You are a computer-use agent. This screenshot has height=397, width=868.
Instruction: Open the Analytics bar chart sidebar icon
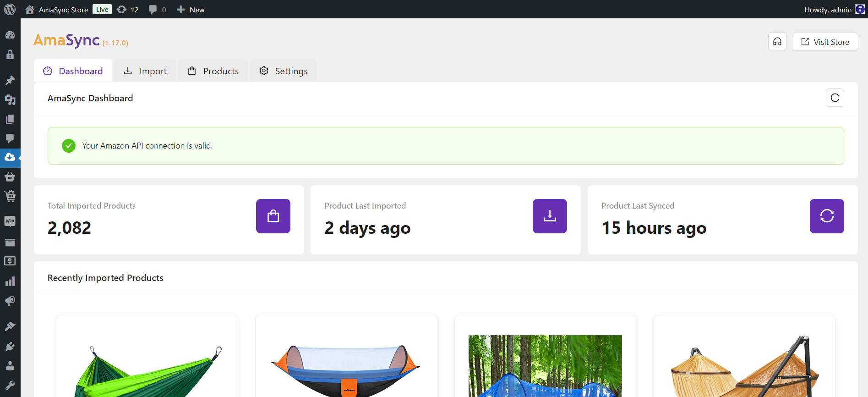tap(10, 281)
